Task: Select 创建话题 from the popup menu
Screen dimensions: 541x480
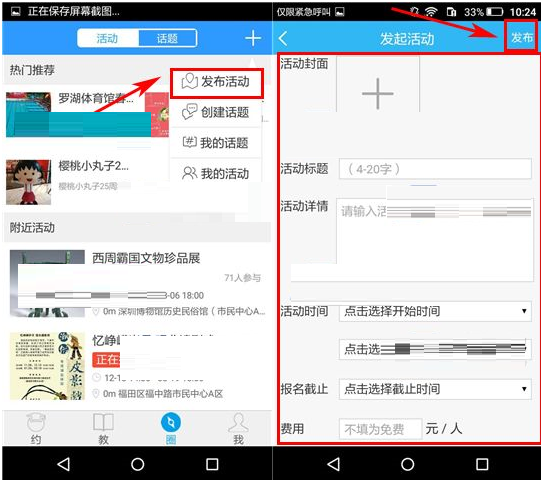Action: coord(216,112)
